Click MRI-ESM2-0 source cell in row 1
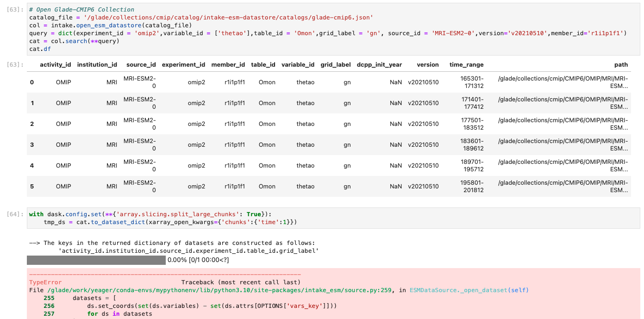This screenshot has width=644, height=319. point(140,103)
